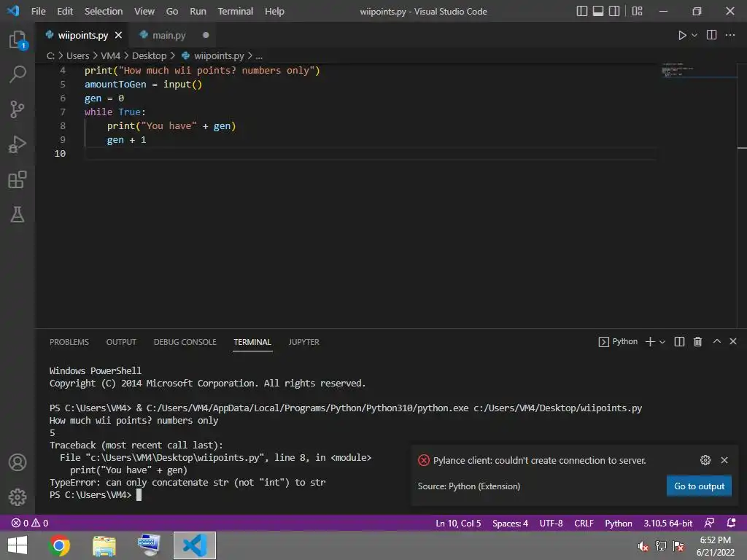Open Windows Start button
The height and width of the screenshot is (560, 747).
pyautogui.click(x=18, y=545)
